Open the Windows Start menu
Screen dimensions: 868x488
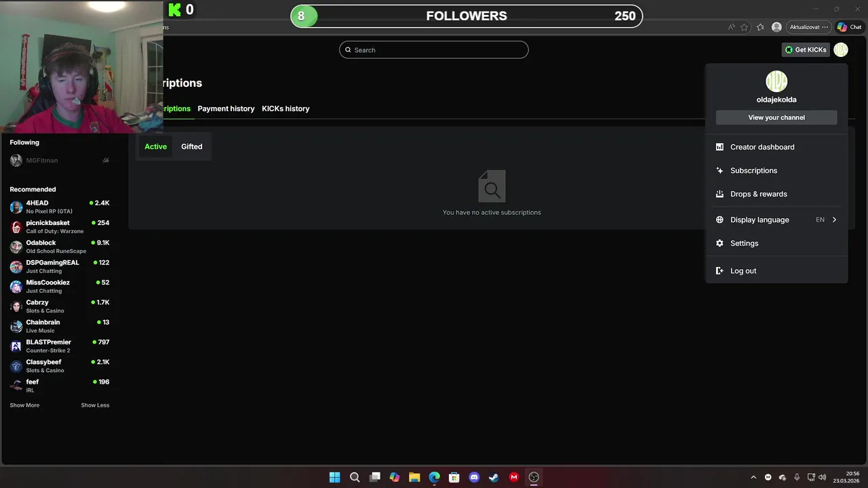click(x=334, y=477)
